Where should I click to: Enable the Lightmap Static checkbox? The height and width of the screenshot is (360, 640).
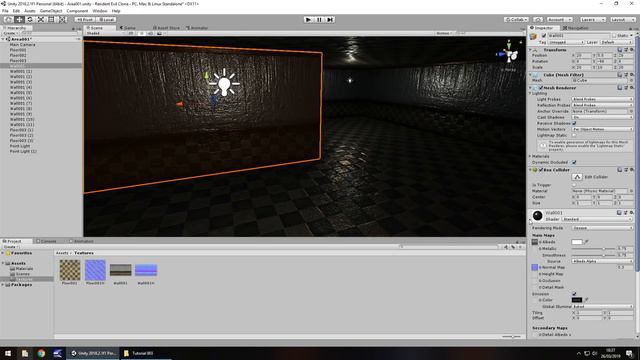574,135
